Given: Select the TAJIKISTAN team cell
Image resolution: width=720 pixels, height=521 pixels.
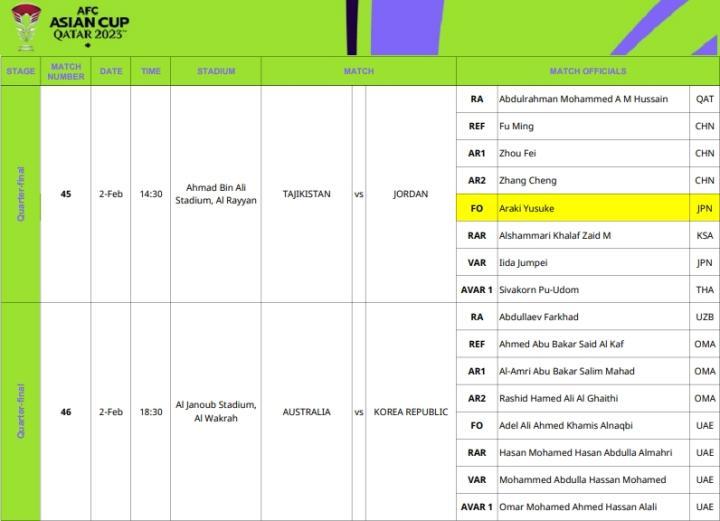Looking at the screenshot, I should tap(306, 194).
